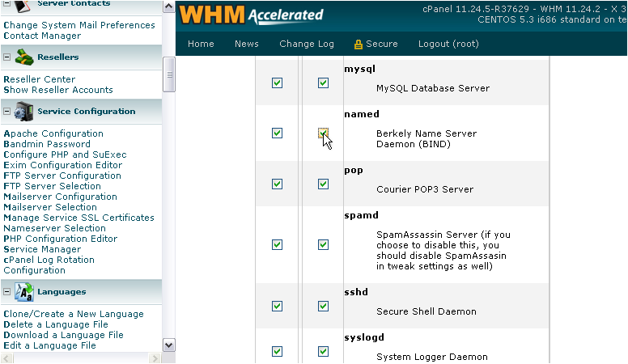This screenshot has width=628, height=364.
Task: Toggle the first spamd checkbox
Action: point(277,244)
